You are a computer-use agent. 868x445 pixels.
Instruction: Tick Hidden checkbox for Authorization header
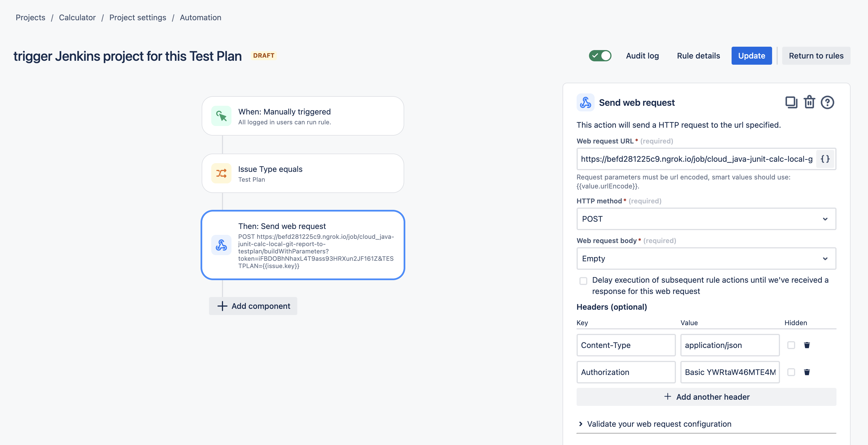(791, 372)
